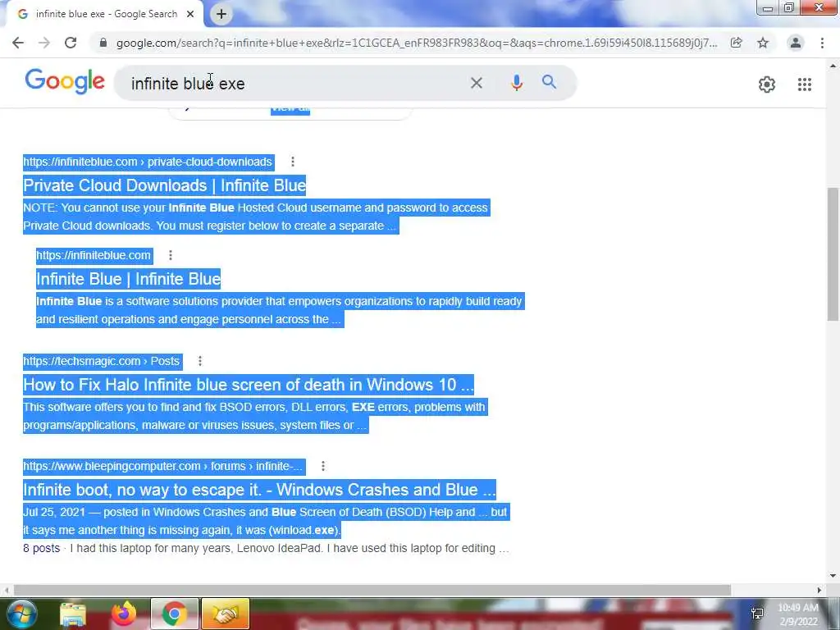840x630 pixels.
Task: Open options for techsmagic.com result
Action: coord(200,361)
